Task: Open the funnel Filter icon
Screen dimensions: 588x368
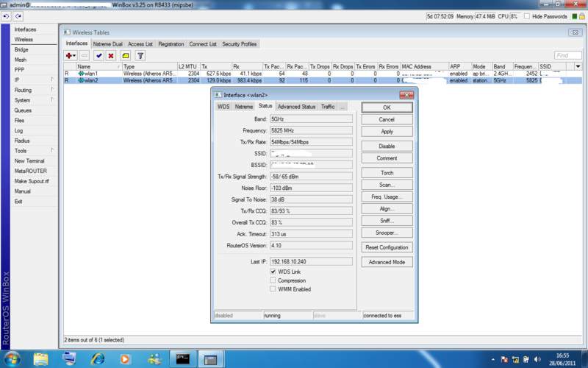Action: (x=140, y=55)
